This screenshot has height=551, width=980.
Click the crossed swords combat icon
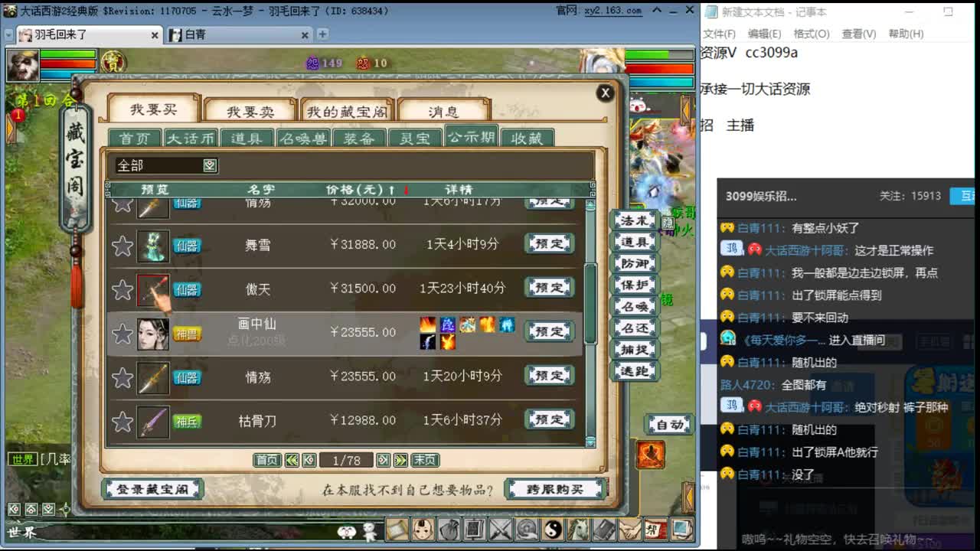click(500, 529)
